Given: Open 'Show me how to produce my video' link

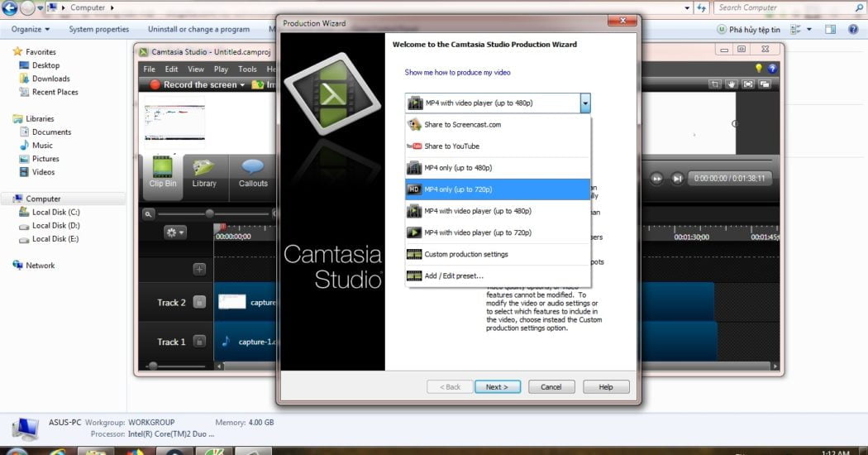Looking at the screenshot, I should [457, 73].
